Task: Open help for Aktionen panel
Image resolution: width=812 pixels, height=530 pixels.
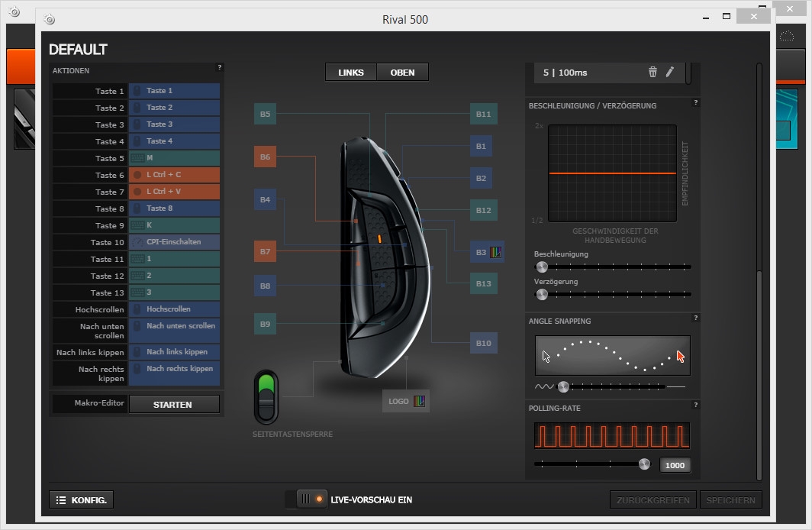Action: [220, 67]
